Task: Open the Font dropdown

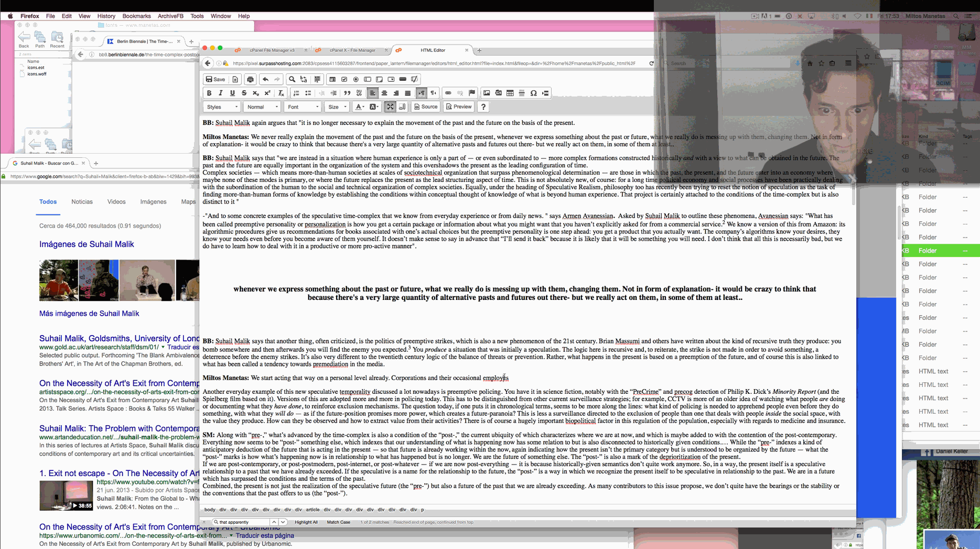Action: [x=303, y=107]
